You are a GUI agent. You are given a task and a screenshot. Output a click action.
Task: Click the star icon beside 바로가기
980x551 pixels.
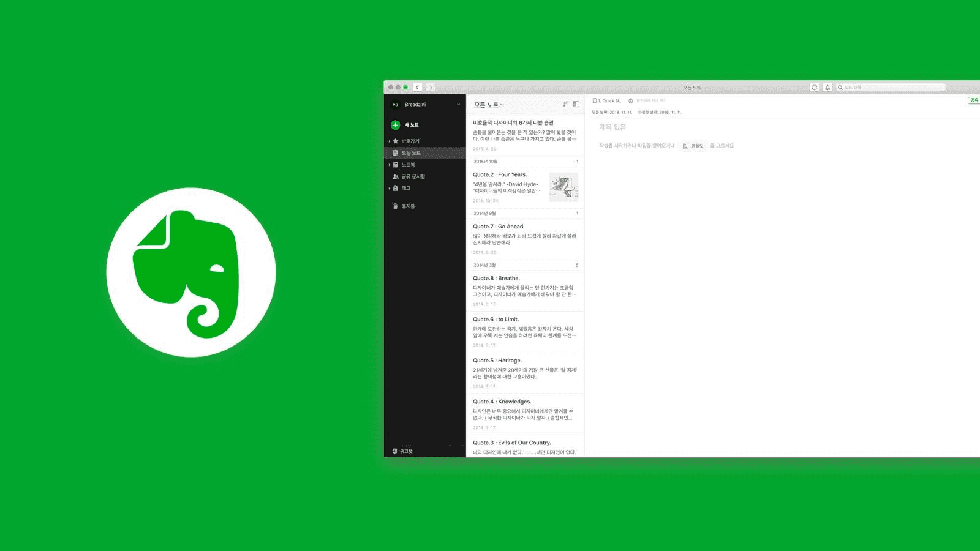tap(396, 141)
